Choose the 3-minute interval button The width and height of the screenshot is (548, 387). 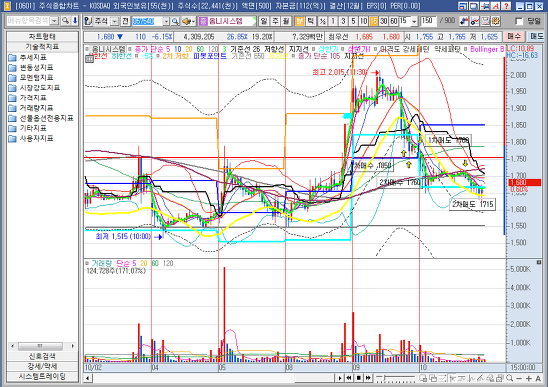(x=343, y=21)
